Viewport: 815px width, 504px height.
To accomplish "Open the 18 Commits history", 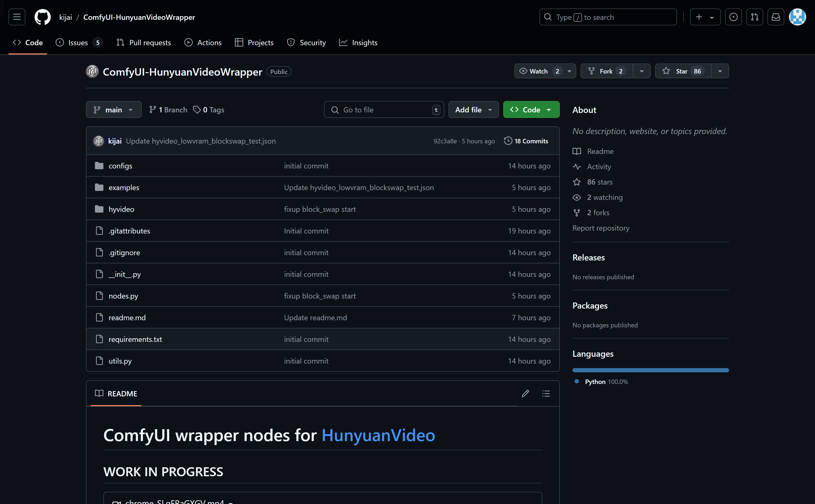I will [x=526, y=141].
